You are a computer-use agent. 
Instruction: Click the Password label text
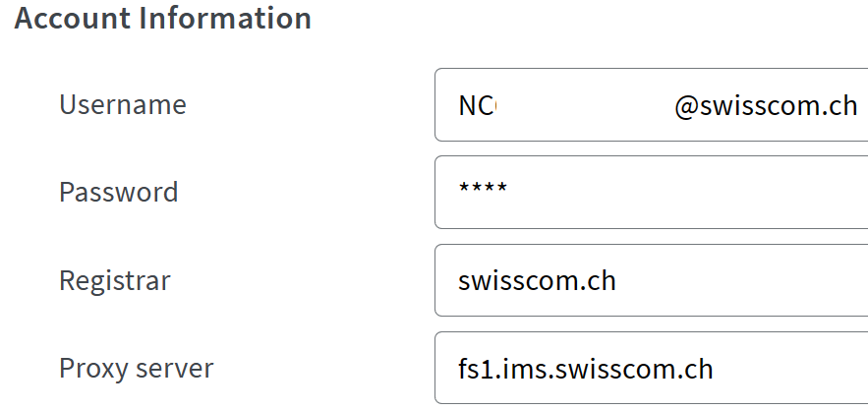tap(119, 192)
